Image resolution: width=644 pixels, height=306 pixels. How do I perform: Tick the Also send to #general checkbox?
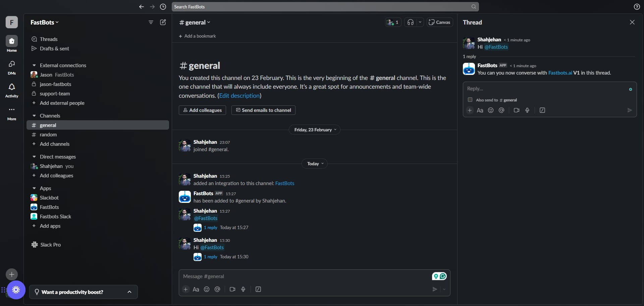click(x=470, y=100)
